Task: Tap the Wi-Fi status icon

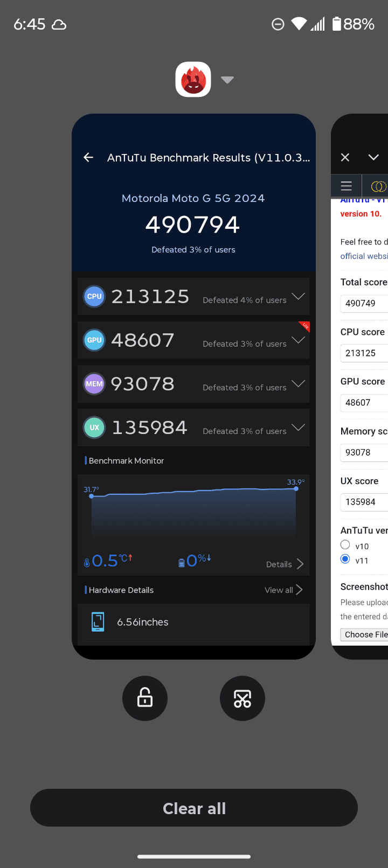Action: (299, 24)
